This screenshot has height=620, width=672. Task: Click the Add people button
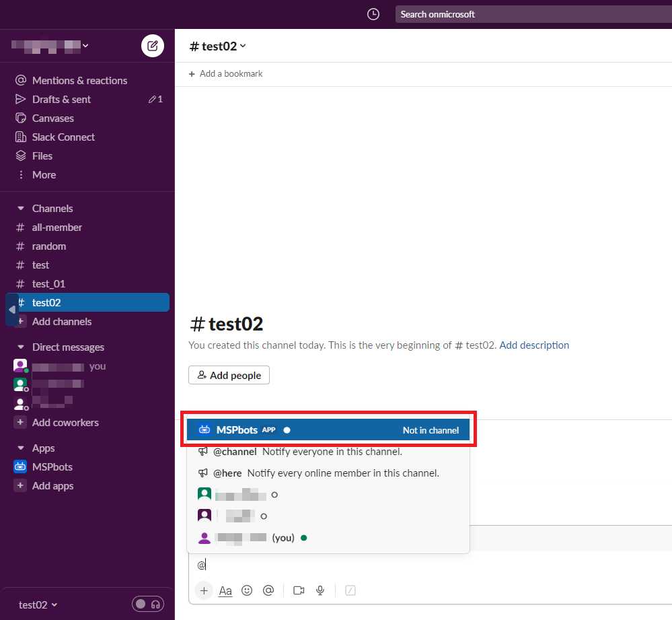(229, 375)
